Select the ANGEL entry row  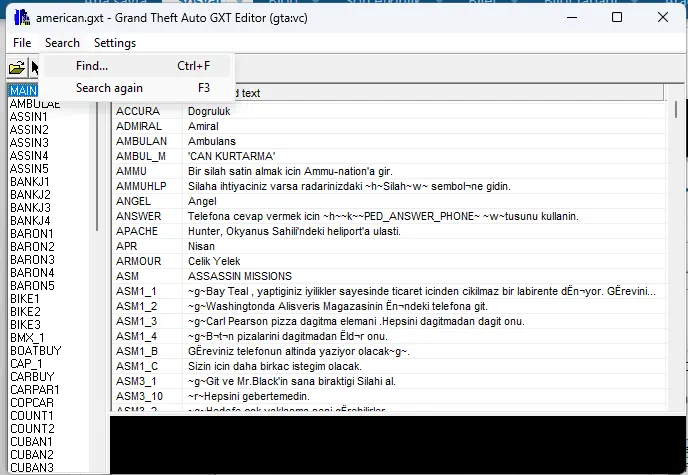click(x=389, y=201)
